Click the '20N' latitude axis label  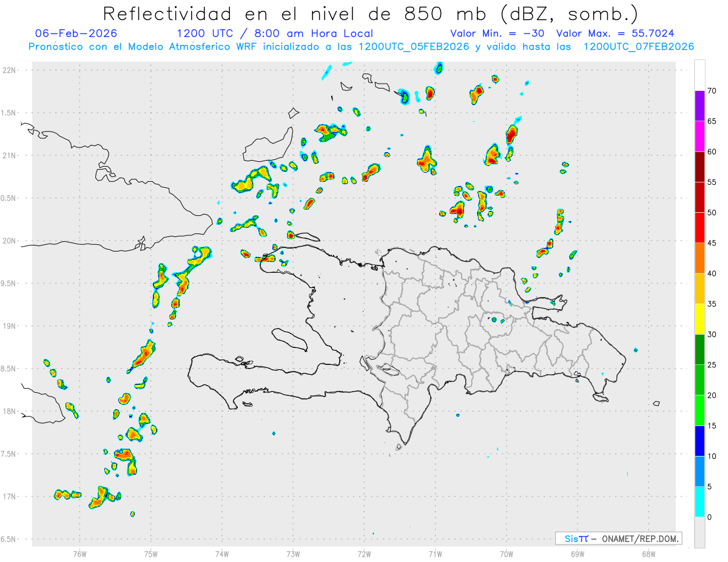9,241
